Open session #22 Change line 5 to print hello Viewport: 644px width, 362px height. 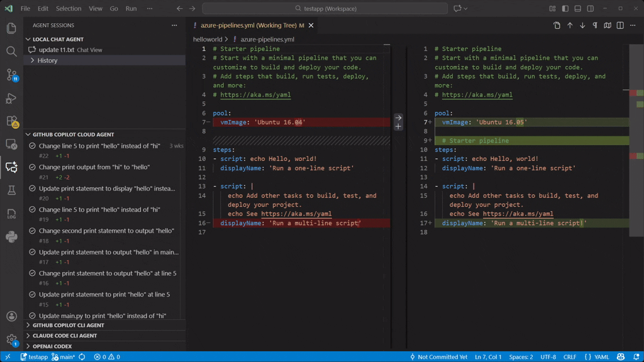[x=105, y=151]
